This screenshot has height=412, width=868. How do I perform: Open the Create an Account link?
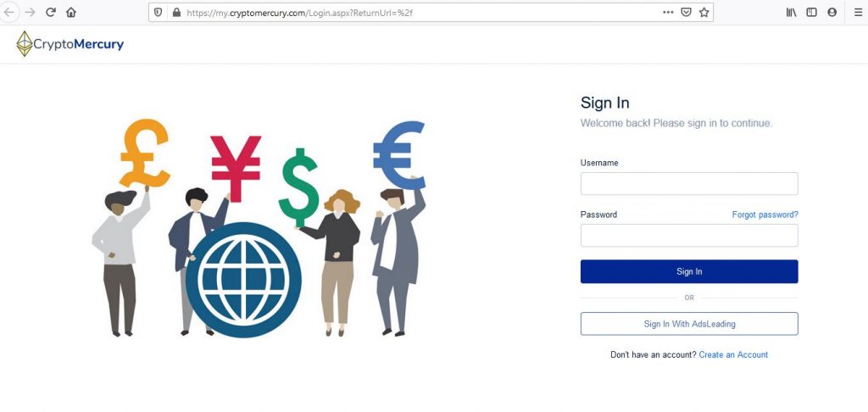(x=733, y=355)
